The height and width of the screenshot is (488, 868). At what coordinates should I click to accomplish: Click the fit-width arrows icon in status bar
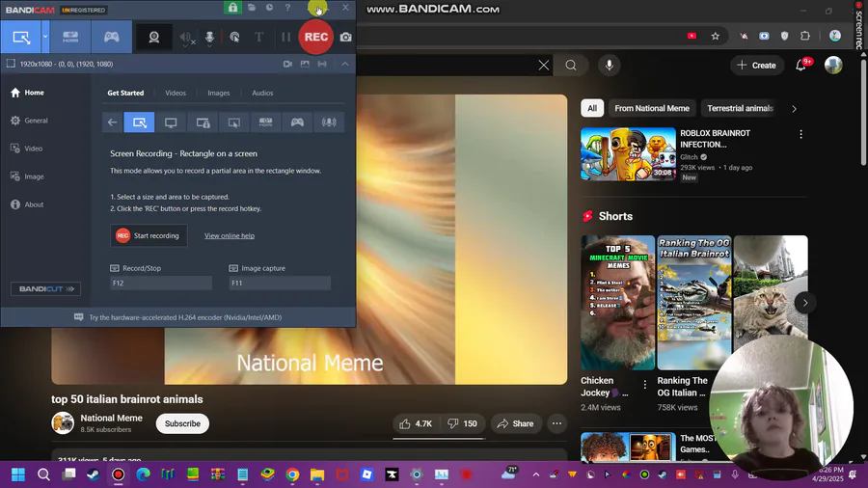pos(322,65)
